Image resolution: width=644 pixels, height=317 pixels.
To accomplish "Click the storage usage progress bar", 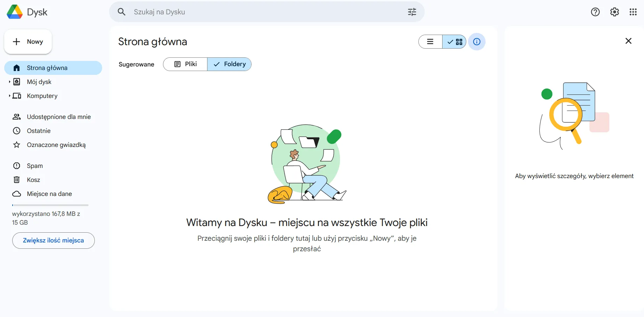I will (x=50, y=205).
